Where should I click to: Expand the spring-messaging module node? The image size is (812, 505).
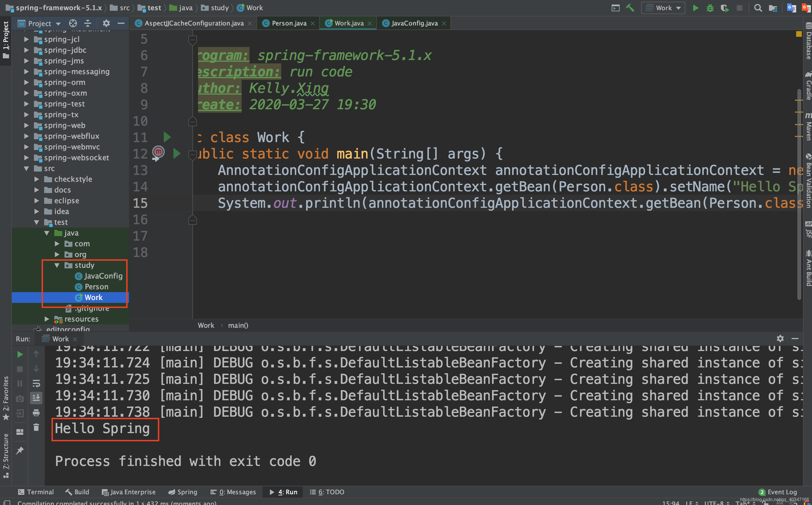26,71
